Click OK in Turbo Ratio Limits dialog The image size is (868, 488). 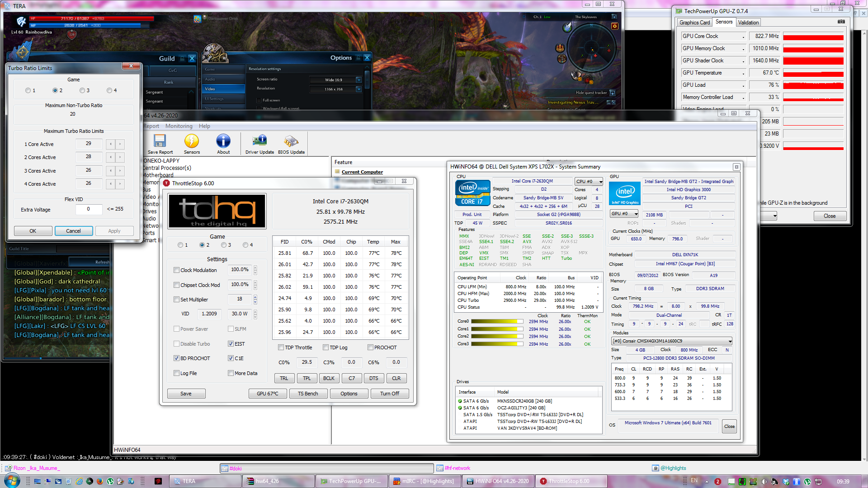[33, 231]
